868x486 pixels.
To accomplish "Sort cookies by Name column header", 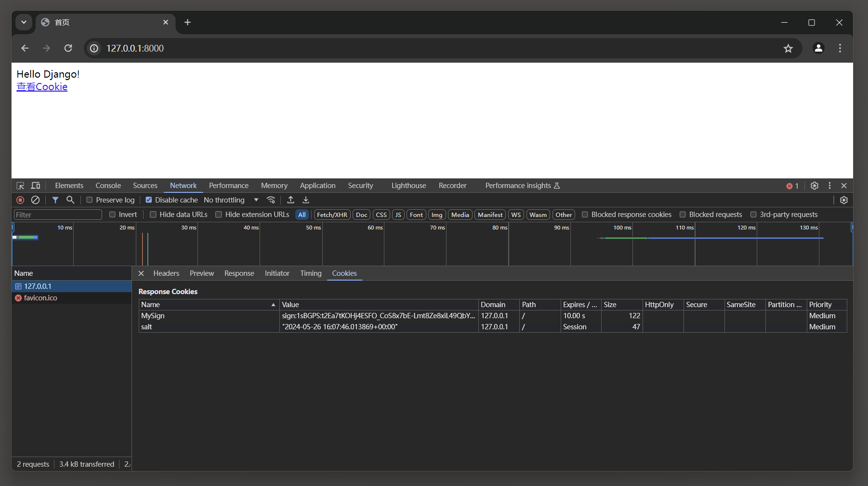I will tap(209, 305).
